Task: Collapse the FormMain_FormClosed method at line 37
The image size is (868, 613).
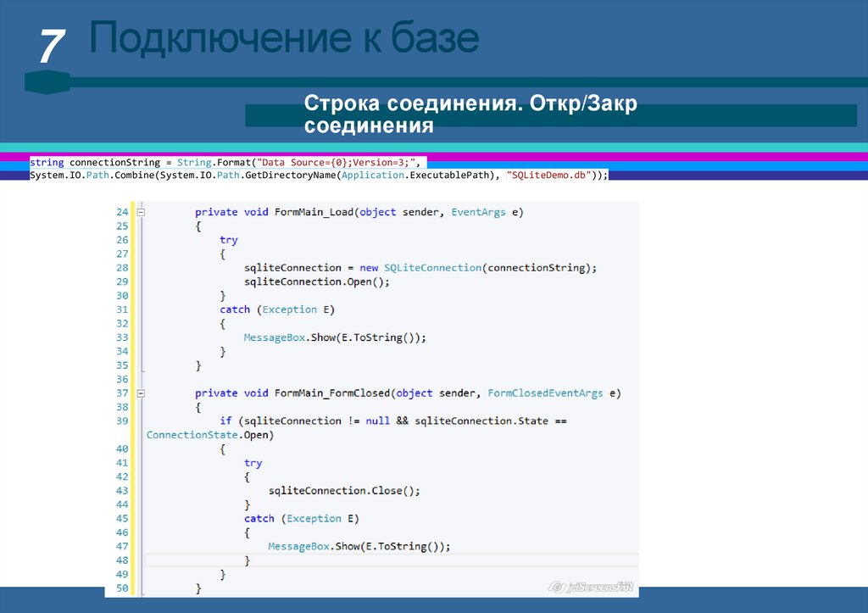Action: 142,393
